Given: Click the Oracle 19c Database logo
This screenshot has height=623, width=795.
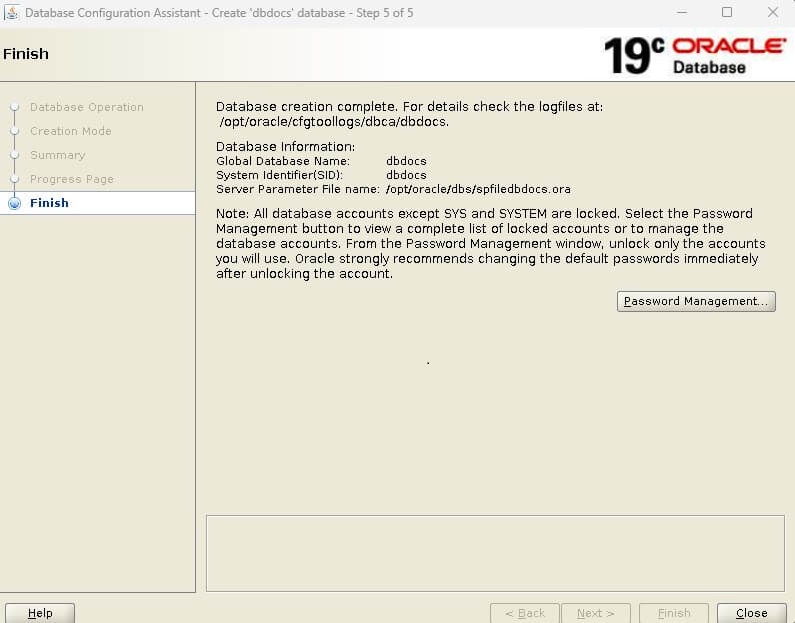Looking at the screenshot, I should (695, 55).
